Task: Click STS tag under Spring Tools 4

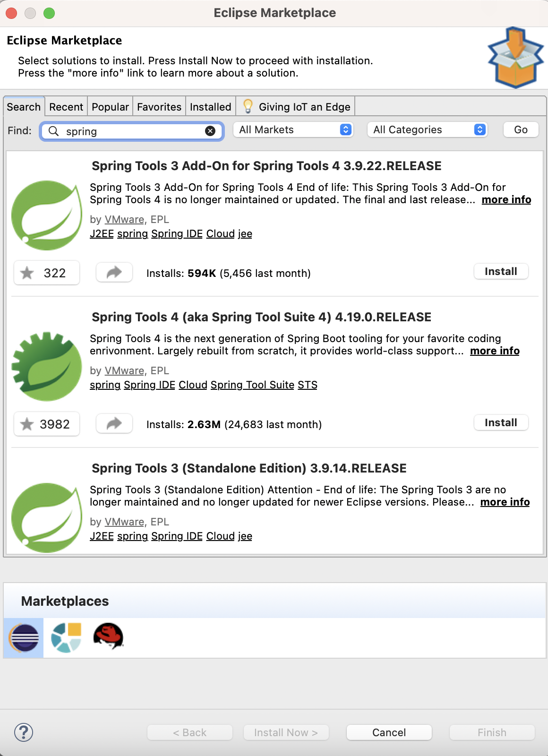Action: click(308, 385)
